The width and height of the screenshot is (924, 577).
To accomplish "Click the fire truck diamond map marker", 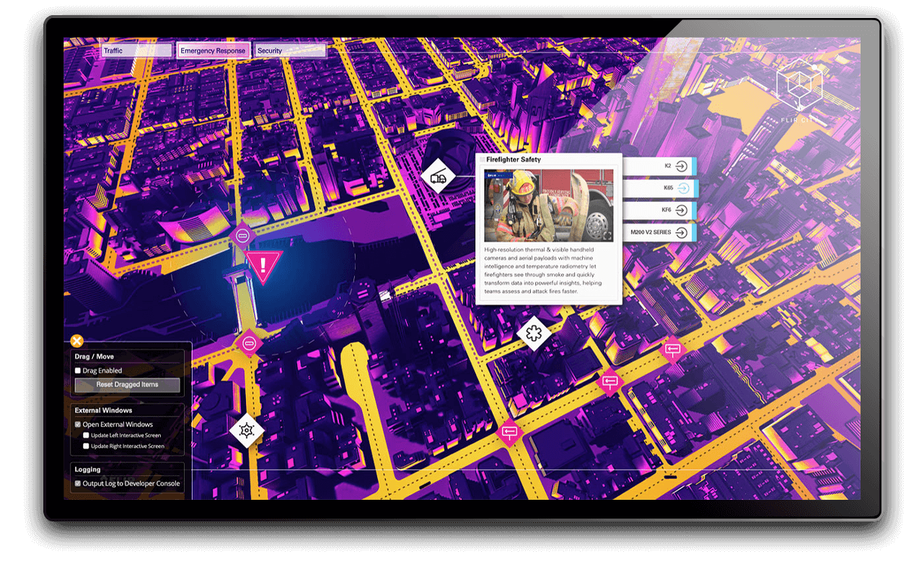I will [439, 175].
